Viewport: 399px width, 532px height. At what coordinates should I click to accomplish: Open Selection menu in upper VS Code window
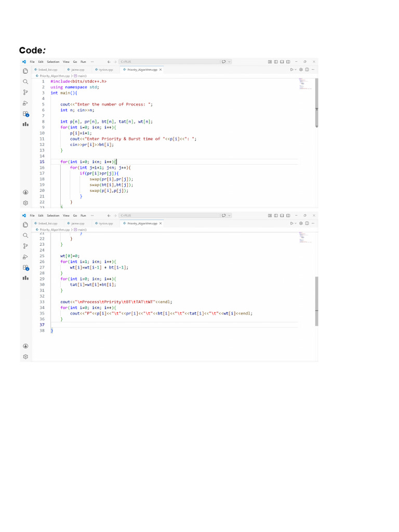click(x=53, y=62)
